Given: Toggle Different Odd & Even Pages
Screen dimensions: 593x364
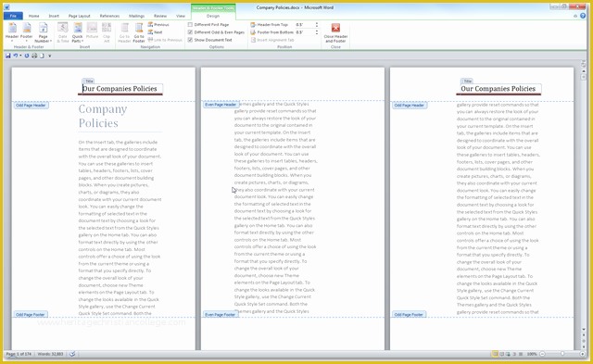Looking at the screenshot, I should pos(216,32).
